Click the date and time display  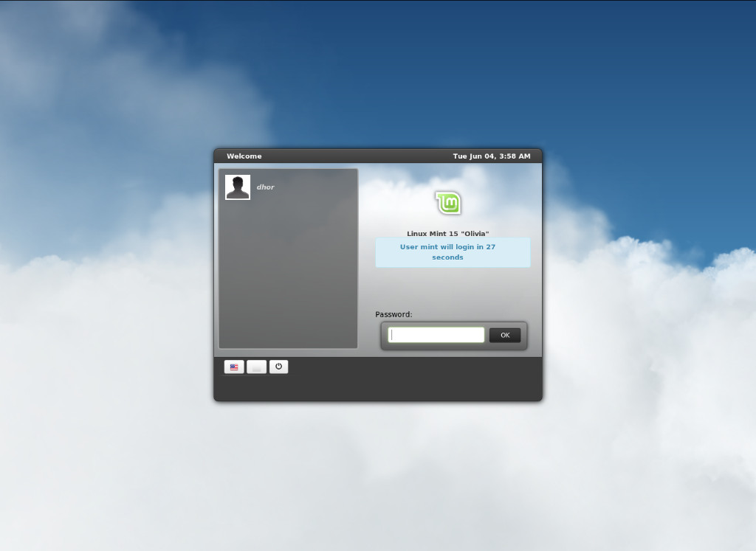(x=492, y=156)
